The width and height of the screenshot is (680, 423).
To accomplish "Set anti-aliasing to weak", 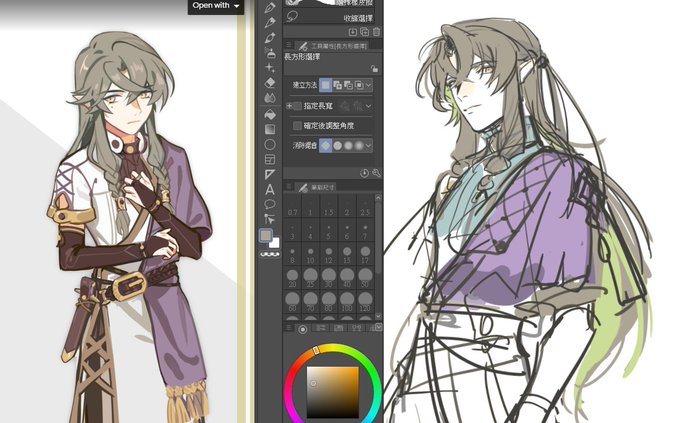I will pyautogui.click(x=337, y=146).
